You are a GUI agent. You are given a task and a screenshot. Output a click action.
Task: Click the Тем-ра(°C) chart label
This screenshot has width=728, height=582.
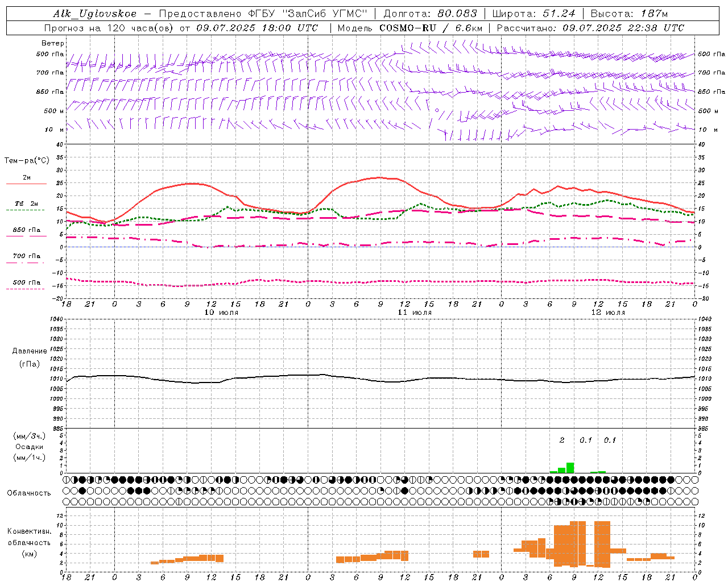tap(27, 161)
